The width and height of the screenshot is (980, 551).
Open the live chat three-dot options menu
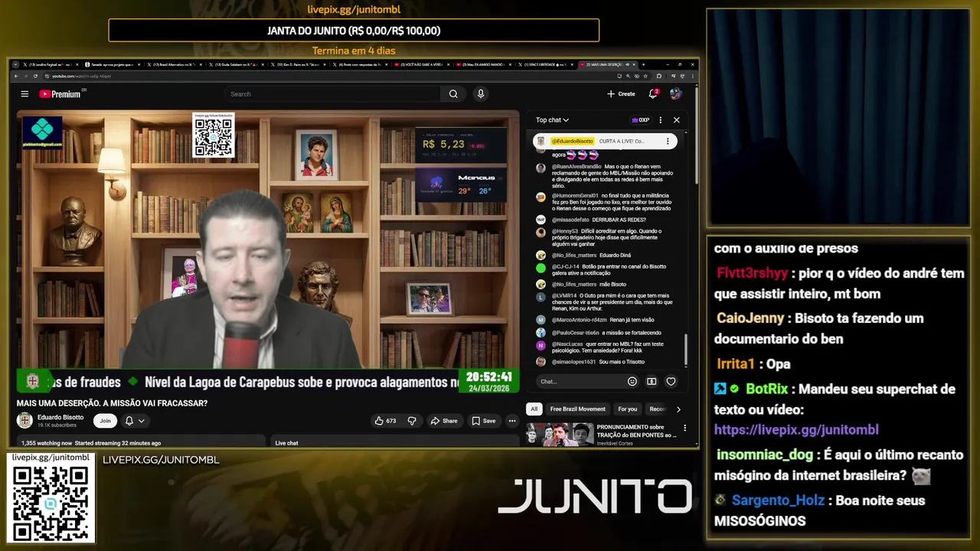(661, 120)
